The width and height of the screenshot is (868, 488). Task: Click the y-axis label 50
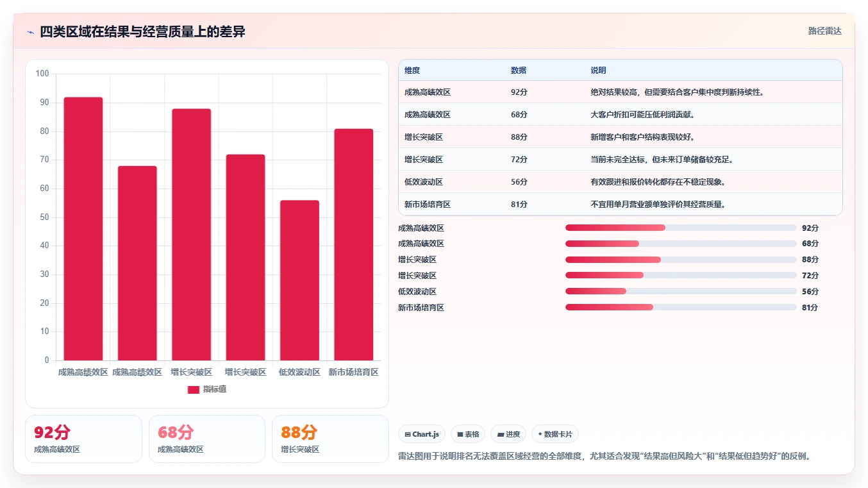coord(44,217)
